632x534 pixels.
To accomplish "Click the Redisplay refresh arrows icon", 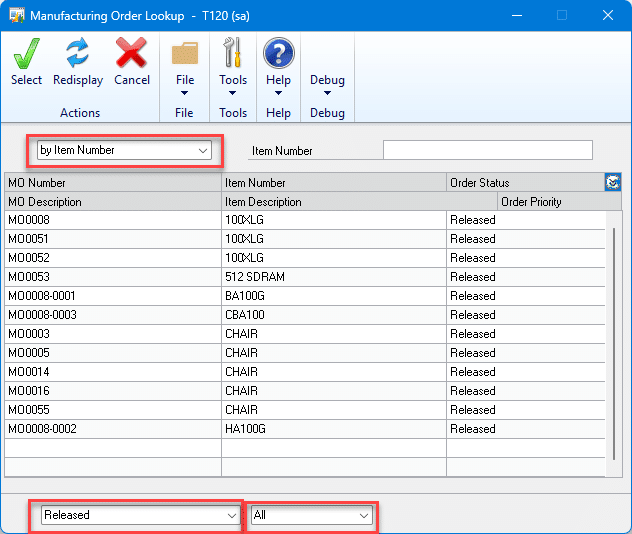I will click(78, 54).
